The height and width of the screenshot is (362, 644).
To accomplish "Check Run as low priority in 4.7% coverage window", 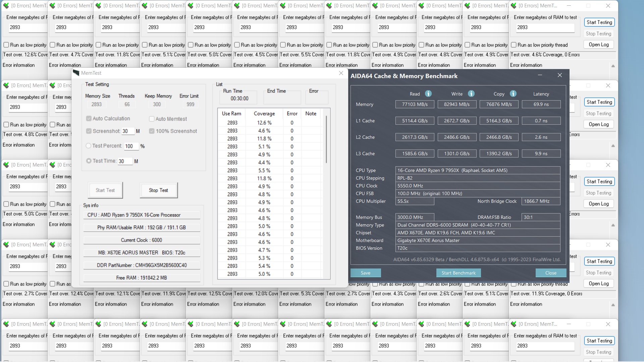I will pos(52,45).
